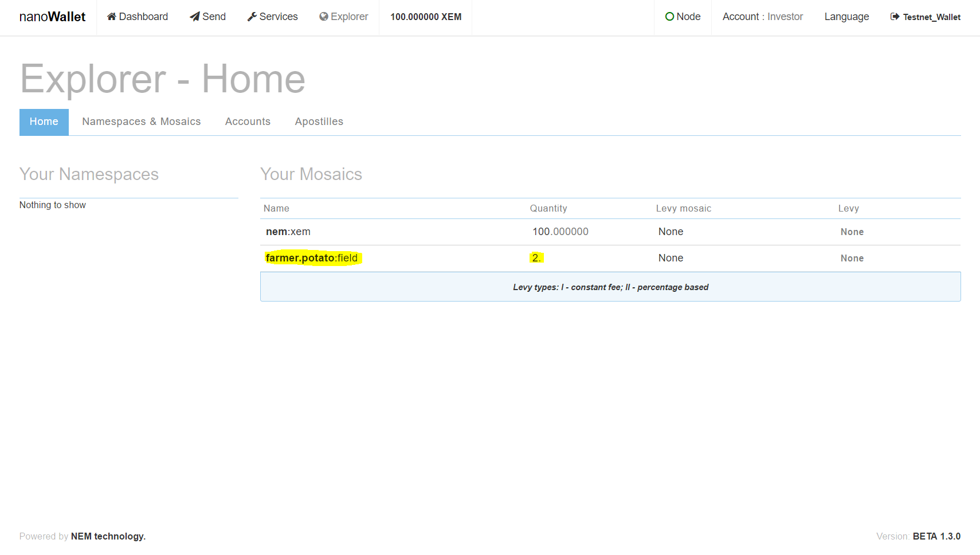Viewport: 980px width, 555px height.
Task: Click the 100.000000 XEM balance
Action: tap(426, 17)
